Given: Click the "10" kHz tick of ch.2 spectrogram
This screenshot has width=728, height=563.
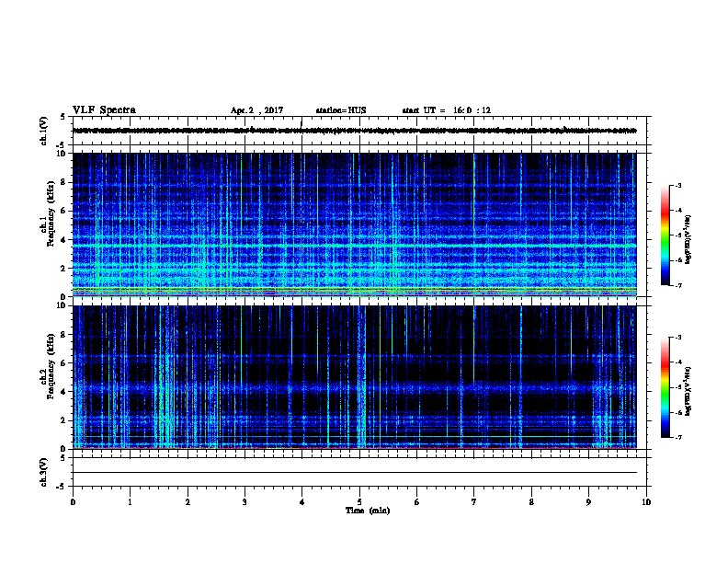Looking at the screenshot, I should 62,305.
